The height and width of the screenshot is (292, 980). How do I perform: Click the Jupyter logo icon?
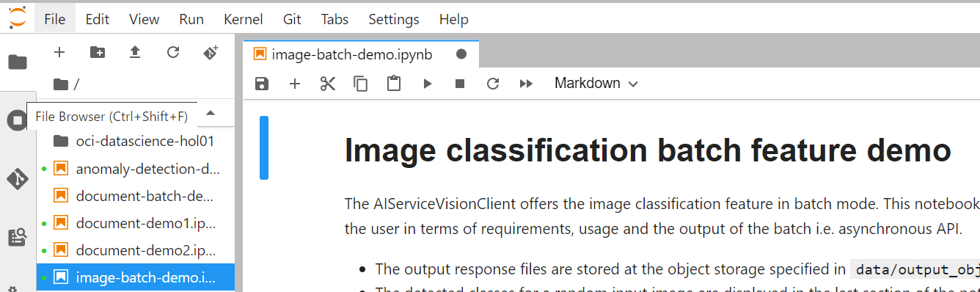click(18, 18)
